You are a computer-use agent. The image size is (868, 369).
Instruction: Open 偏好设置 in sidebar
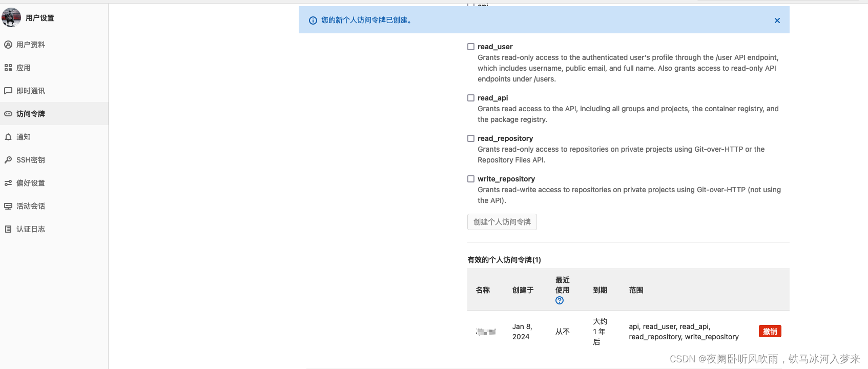[x=54, y=183]
